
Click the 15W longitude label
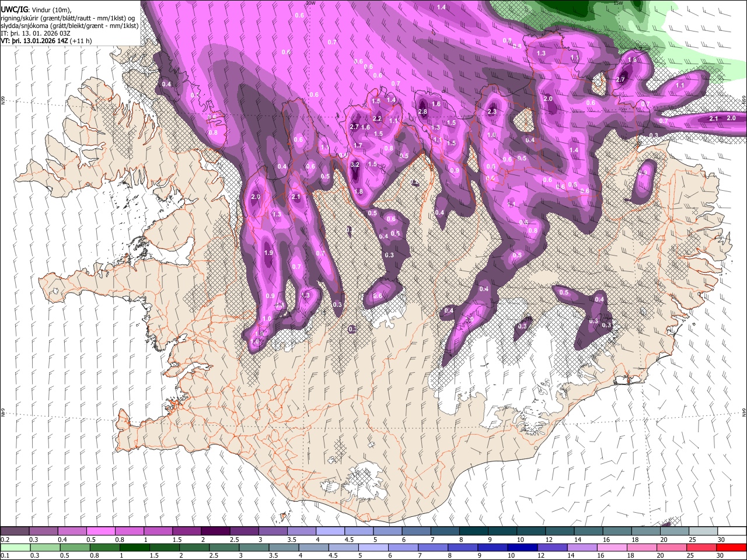tap(618, 3)
